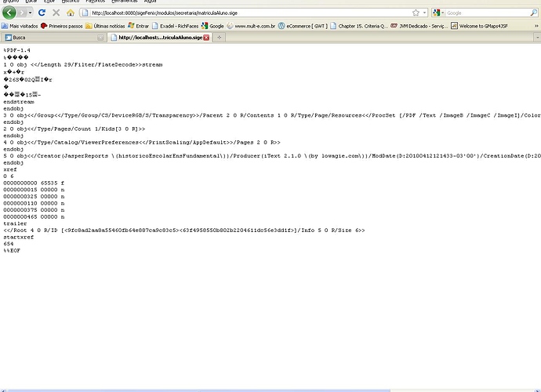Click the '%%EOF' line
541x392 pixels.
click(x=12, y=251)
